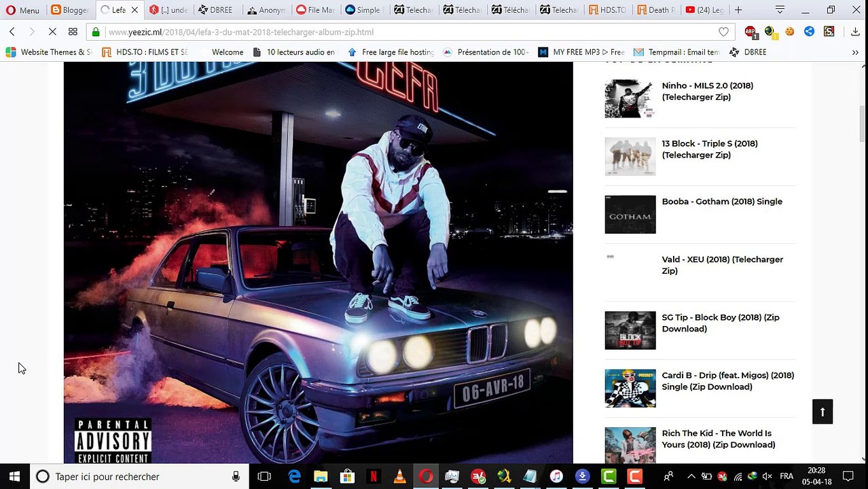This screenshot has height=489, width=868.
Task: Click the page vertical scrollbar thumb
Action: (861, 124)
